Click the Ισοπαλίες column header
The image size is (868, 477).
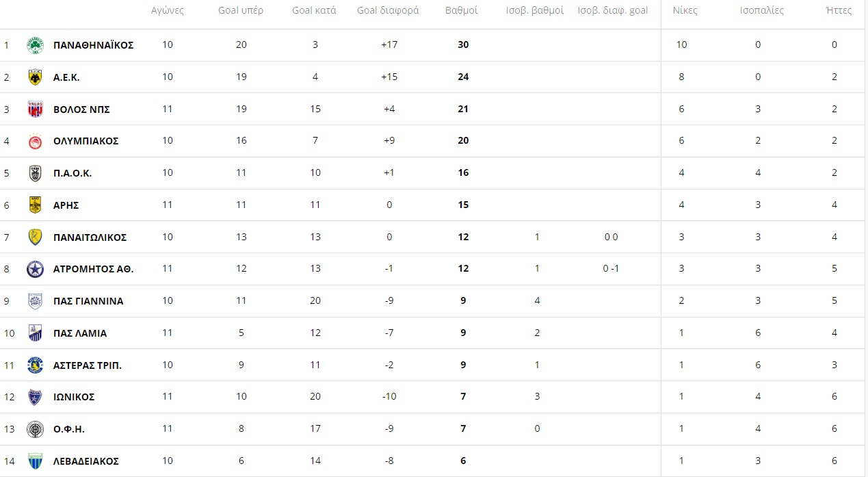762,11
